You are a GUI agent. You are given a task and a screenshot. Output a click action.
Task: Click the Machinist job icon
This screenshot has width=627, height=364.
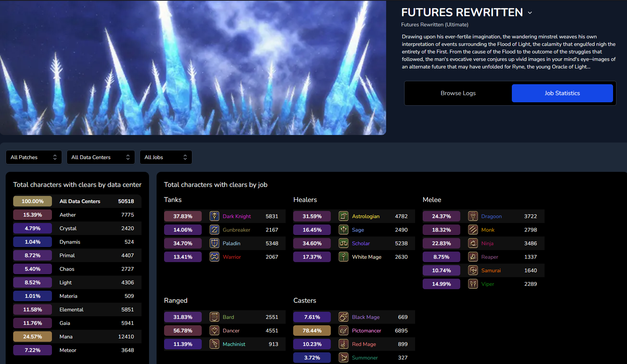click(x=214, y=344)
